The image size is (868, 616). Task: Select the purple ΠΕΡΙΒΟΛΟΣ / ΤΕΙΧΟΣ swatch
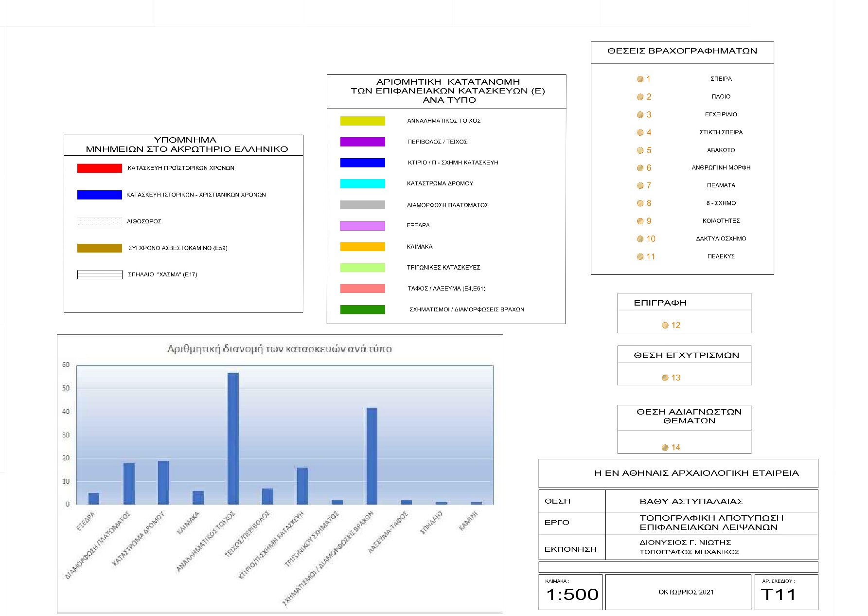[362, 142]
